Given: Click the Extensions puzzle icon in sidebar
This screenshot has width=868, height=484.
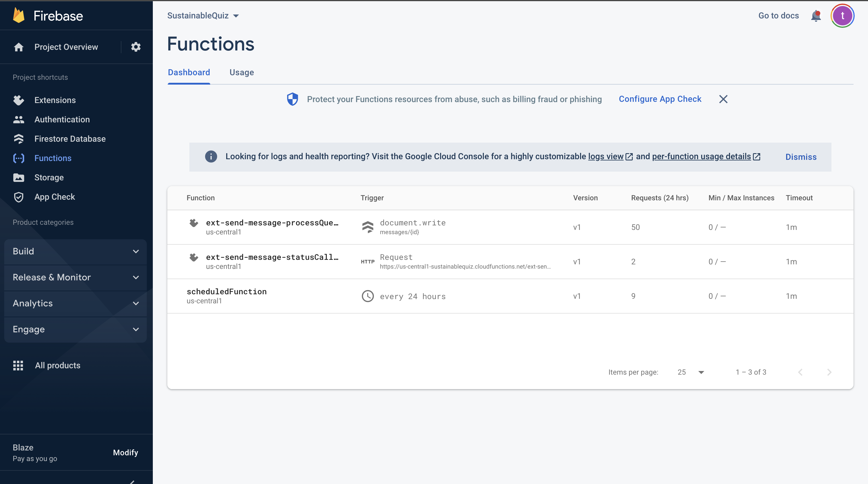Looking at the screenshot, I should [x=18, y=100].
